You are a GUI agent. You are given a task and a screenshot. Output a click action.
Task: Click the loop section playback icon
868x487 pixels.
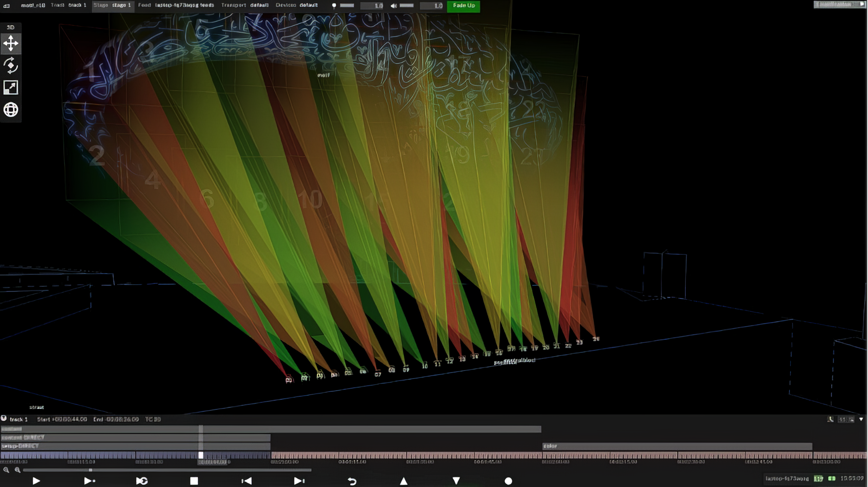tap(142, 481)
